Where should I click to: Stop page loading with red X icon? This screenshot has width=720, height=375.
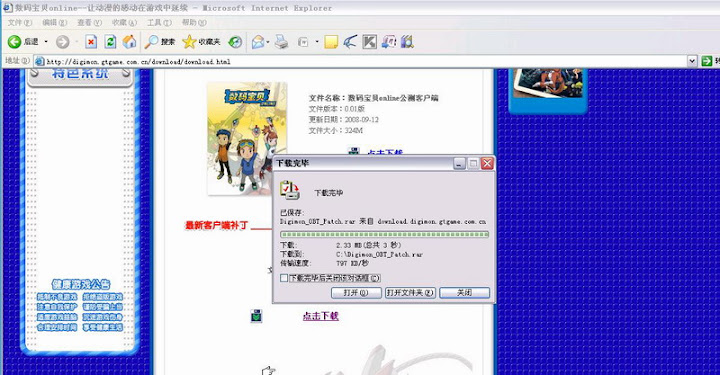[91, 42]
